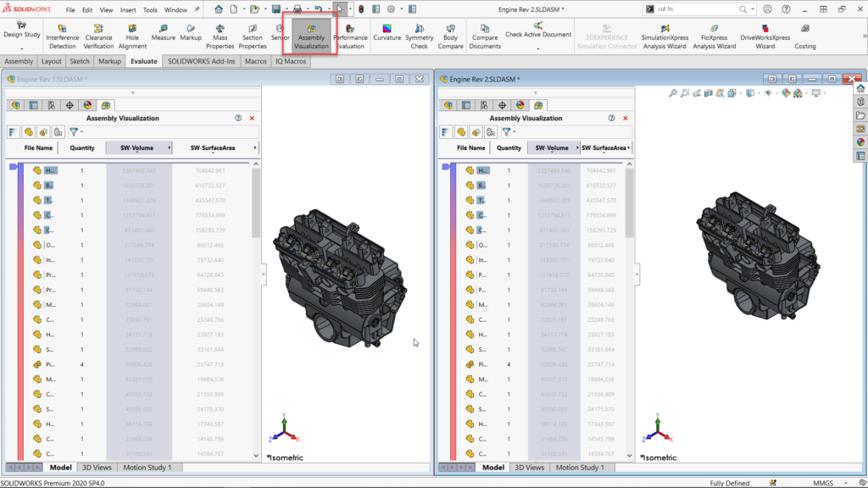Expand SW-SurfaceArea column arrow in Rev 2 panel

629,147
